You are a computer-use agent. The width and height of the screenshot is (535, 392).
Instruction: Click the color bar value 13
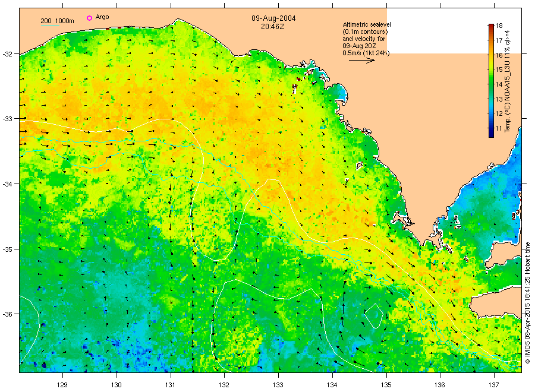click(499, 99)
